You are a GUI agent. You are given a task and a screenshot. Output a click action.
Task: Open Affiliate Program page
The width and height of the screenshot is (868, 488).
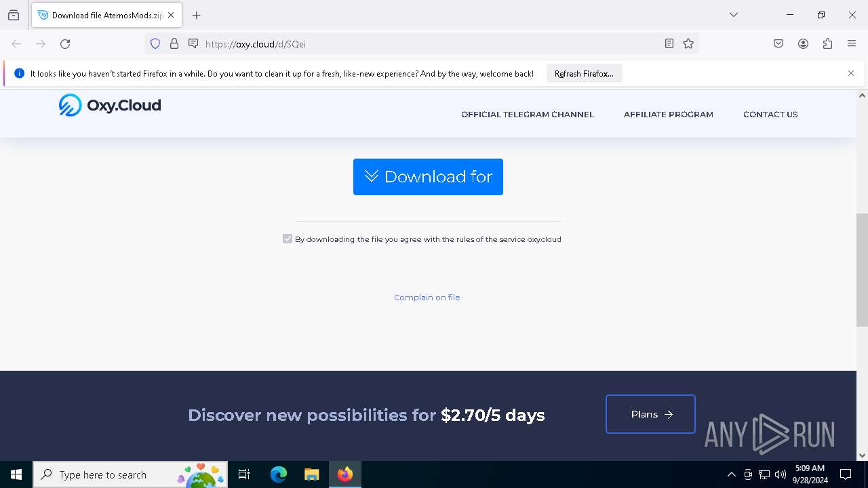[669, 115]
